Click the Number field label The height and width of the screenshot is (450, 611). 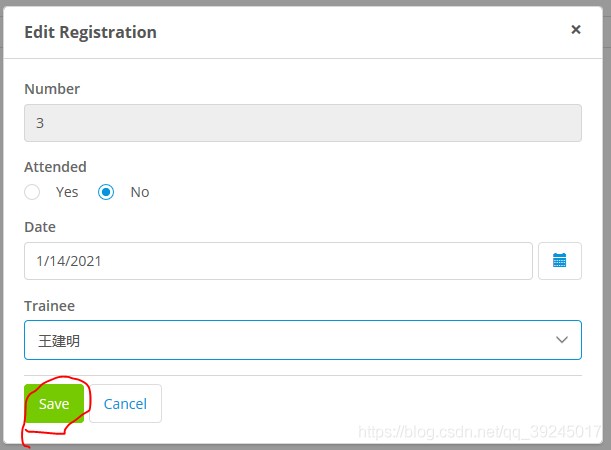[52, 89]
